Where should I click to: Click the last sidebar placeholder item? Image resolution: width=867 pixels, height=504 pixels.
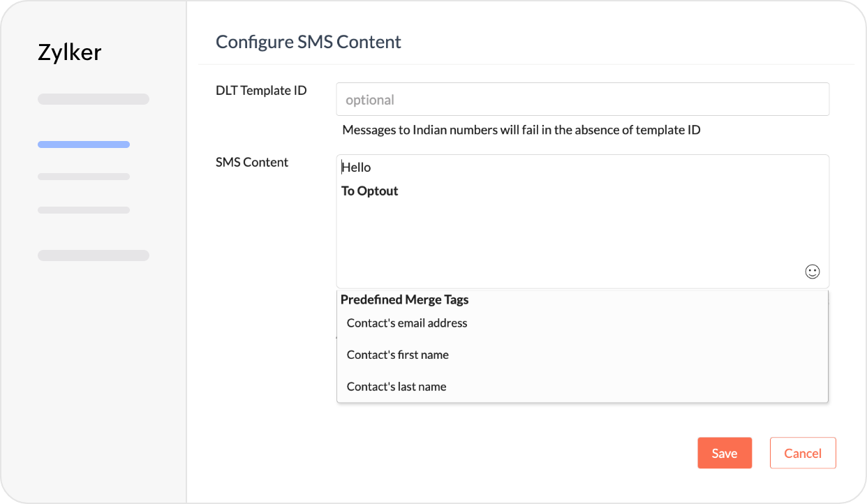94,255
